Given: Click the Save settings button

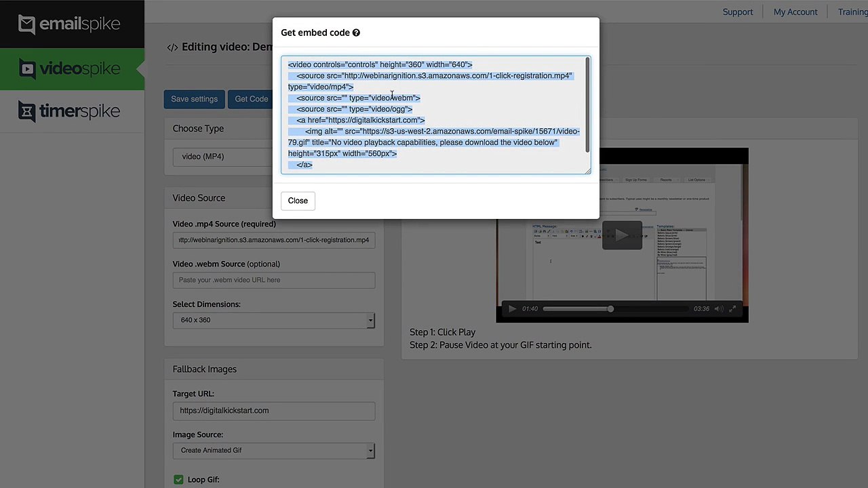Looking at the screenshot, I should [x=194, y=99].
